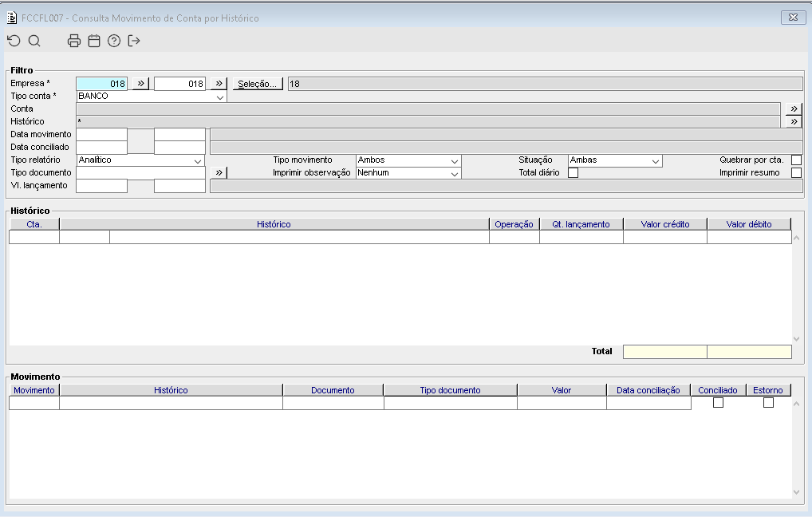Screen dimensions: 812x517
Task: Click the Data conciliação column header
Action: coord(648,390)
